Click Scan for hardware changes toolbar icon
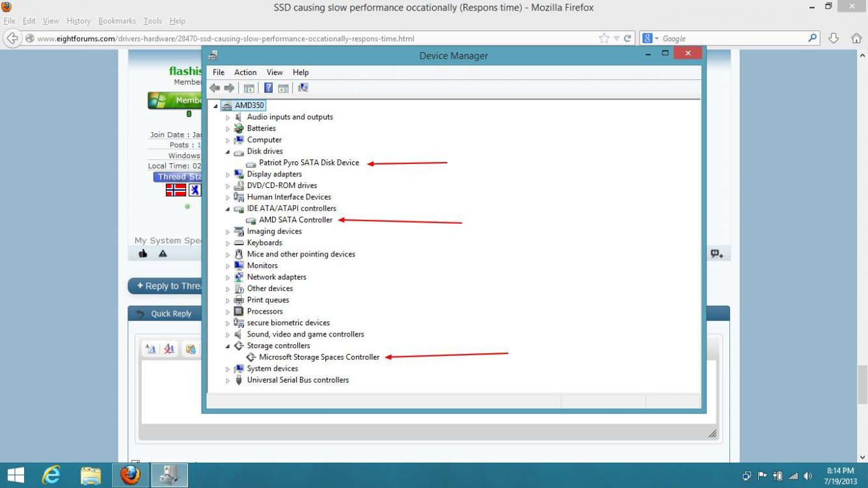Image resolution: width=868 pixels, height=488 pixels. (303, 88)
